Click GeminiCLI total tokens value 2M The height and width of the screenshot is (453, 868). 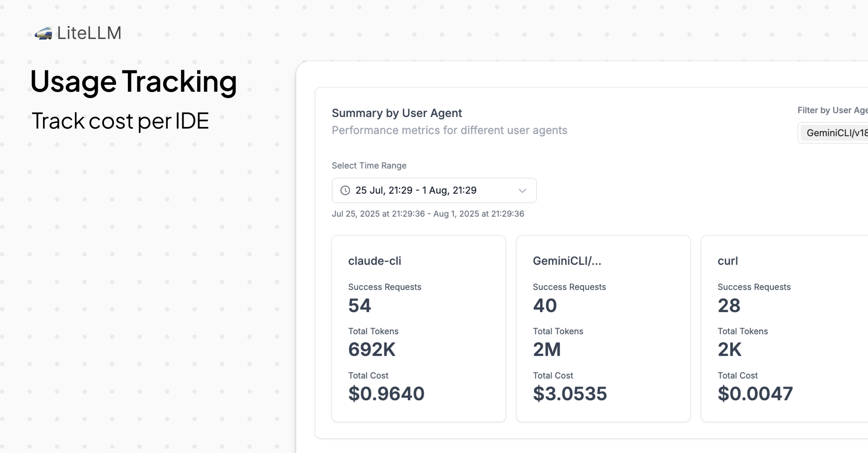[x=547, y=350]
